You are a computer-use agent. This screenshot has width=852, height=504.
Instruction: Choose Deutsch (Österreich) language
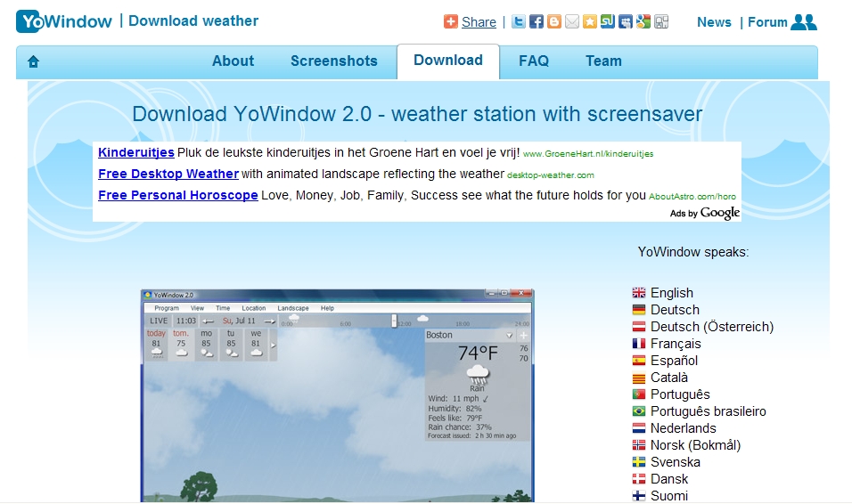(x=712, y=327)
